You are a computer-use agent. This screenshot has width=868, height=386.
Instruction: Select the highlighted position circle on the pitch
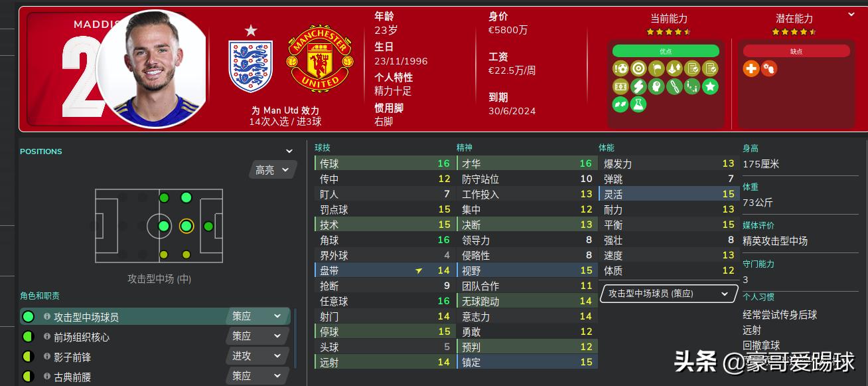[x=186, y=225]
